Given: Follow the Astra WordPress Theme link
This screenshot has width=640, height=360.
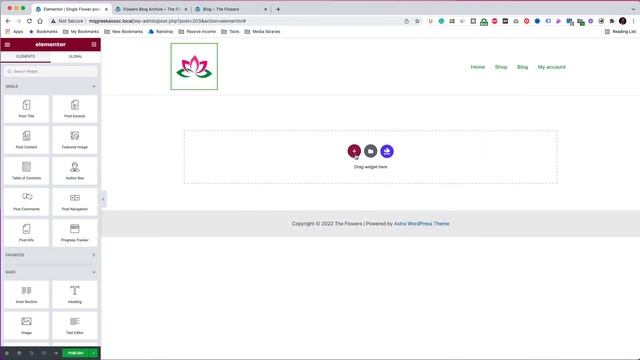Looking at the screenshot, I should pyautogui.click(x=422, y=224).
